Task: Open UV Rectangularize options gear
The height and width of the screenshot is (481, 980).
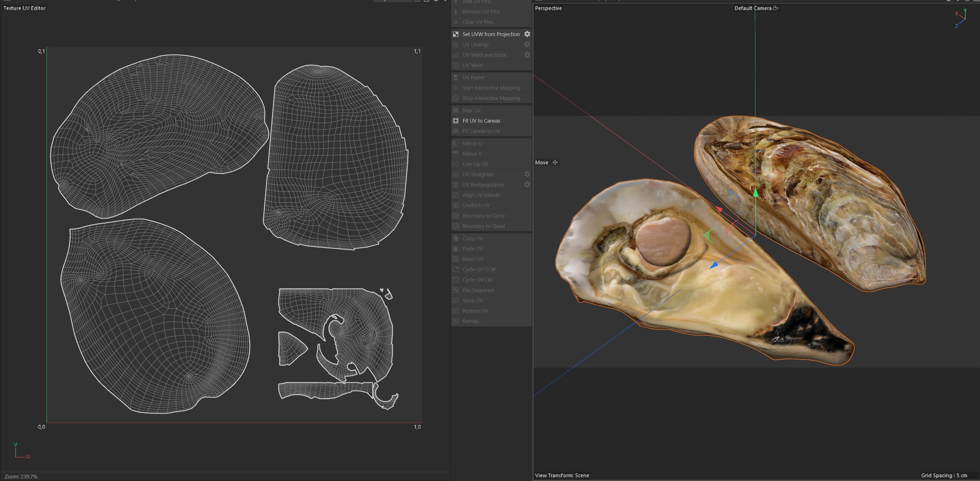Action: click(527, 185)
